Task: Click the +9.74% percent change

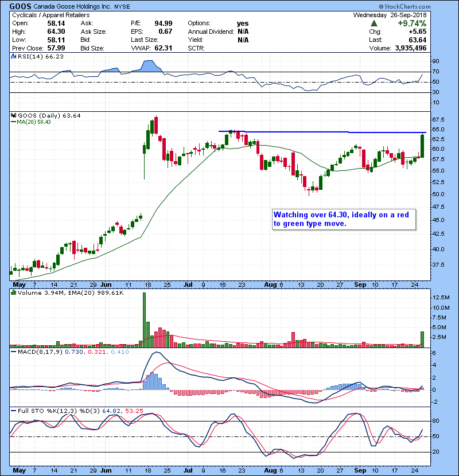Action: coord(412,24)
